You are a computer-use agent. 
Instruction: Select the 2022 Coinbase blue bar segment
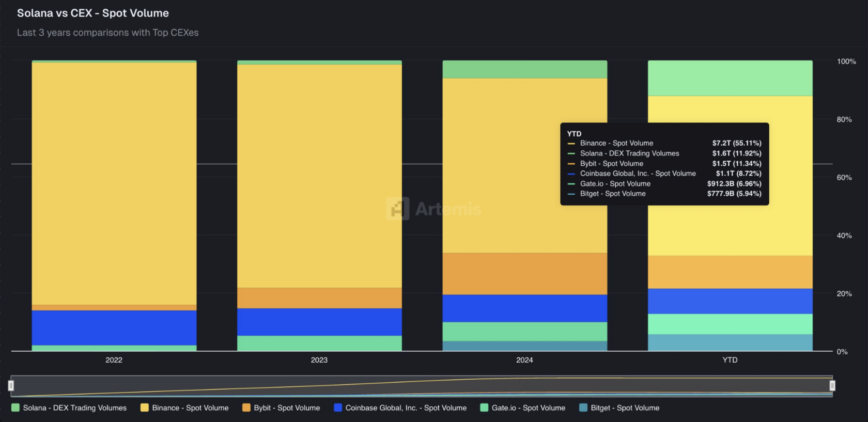[114, 327]
